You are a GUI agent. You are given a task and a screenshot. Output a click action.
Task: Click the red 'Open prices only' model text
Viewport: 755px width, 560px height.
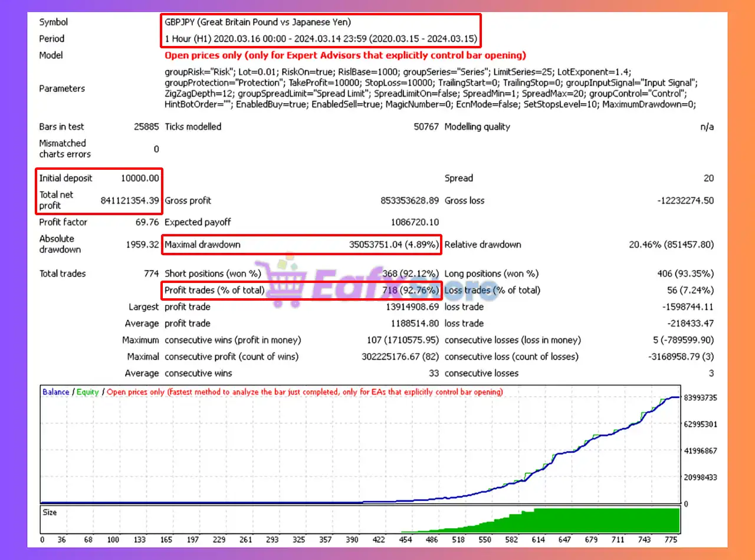coord(345,55)
